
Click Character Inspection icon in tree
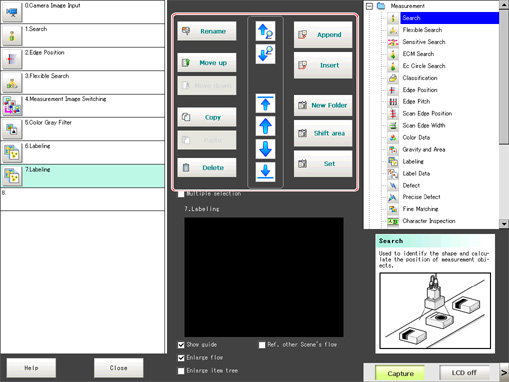[x=393, y=221]
